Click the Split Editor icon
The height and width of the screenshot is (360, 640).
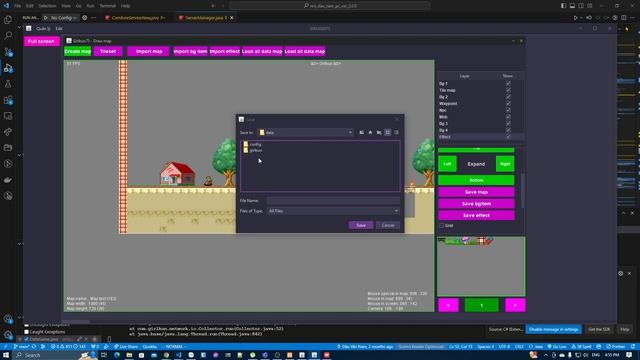pos(624,18)
